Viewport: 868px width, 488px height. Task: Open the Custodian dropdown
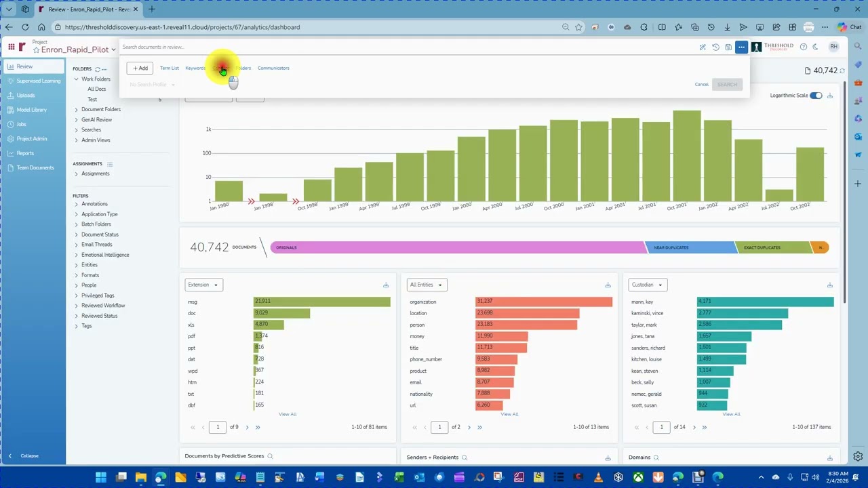pos(648,285)
